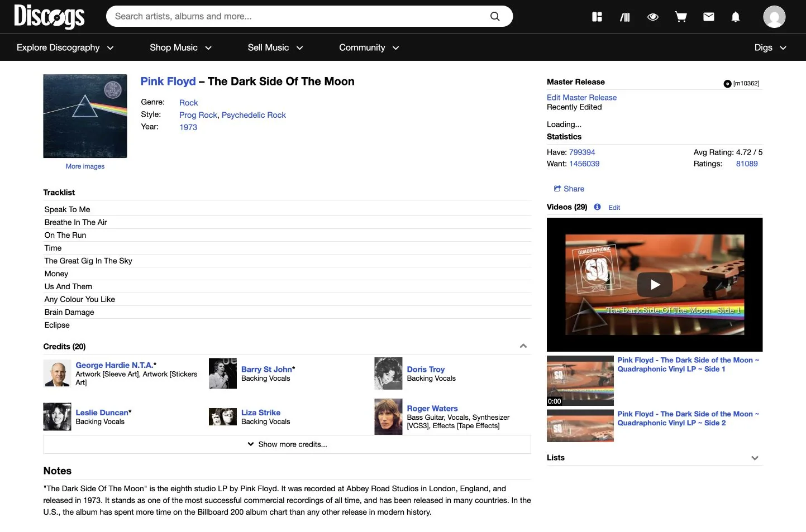This screenshot has width=806, height=532.
Task: Collapse the Credits section chevron
Action: [523, 346]
